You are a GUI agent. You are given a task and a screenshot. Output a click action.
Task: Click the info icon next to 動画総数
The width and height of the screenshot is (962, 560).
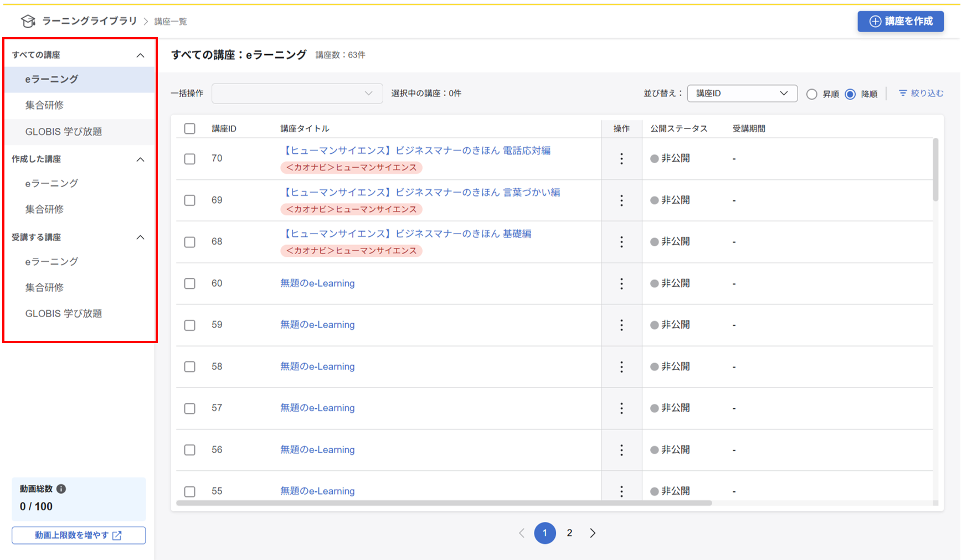(61, 489)
